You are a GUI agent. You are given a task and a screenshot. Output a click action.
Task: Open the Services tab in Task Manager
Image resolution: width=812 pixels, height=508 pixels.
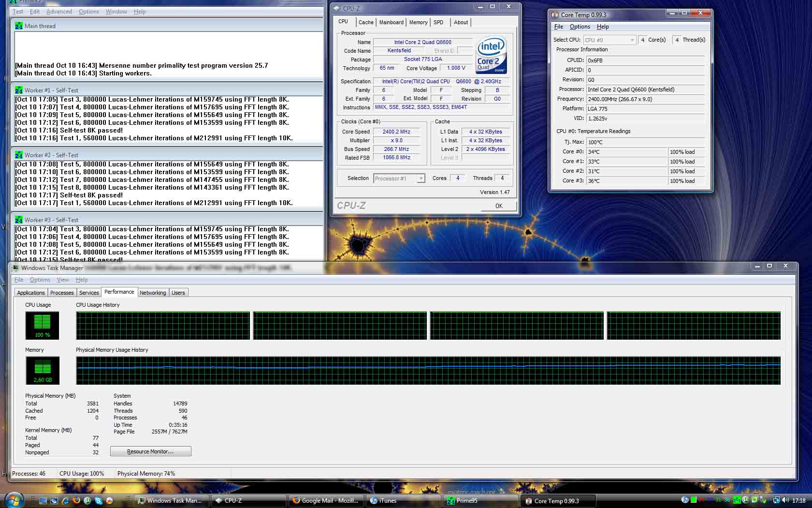(89, 293)
